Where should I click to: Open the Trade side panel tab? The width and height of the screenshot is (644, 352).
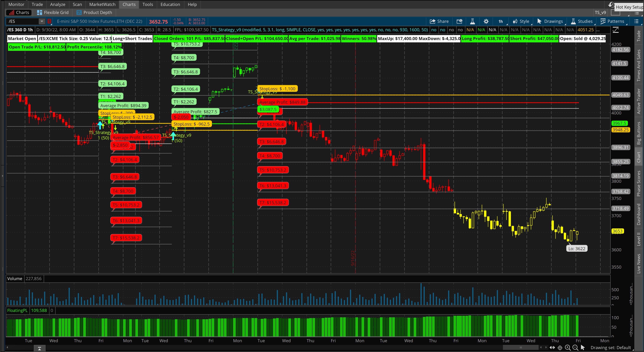pyautogui.click(x=638, y=35)
